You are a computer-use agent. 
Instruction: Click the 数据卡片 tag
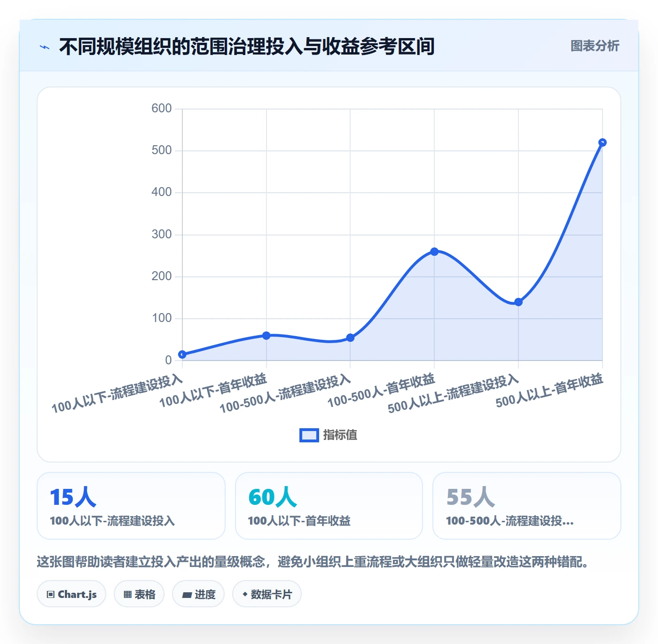[267, 594]
